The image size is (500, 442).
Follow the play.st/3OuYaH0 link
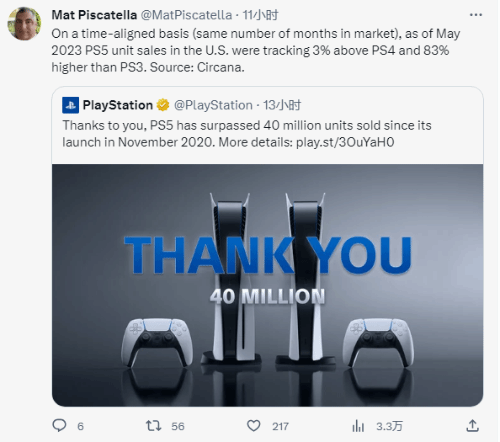click(345, 142)
